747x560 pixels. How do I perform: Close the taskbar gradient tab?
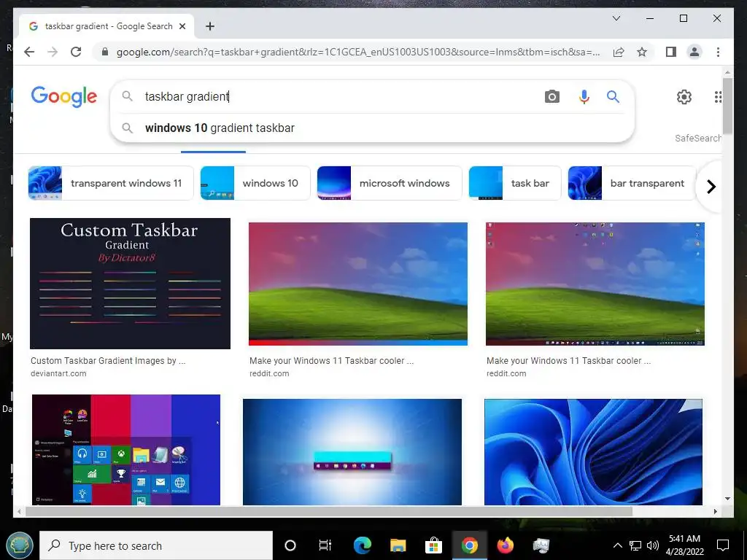(182, 26)
